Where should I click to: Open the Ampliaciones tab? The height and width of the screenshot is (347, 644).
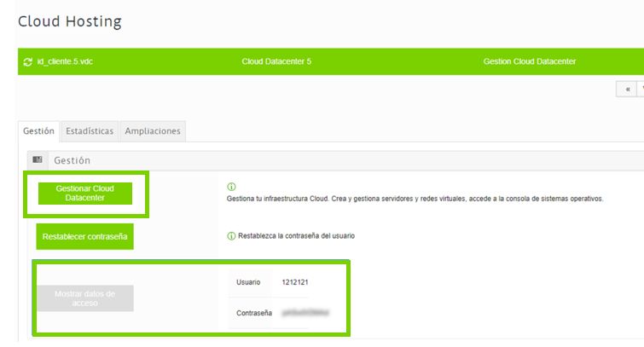point(153,131)
